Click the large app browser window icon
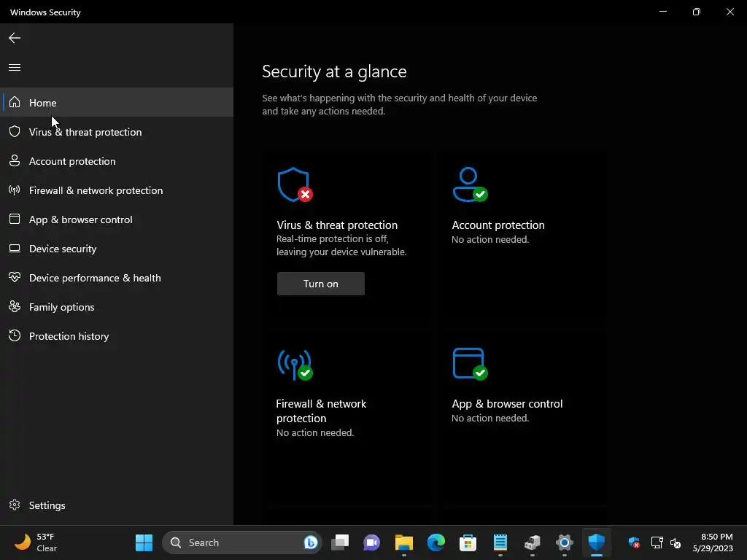 471,365
